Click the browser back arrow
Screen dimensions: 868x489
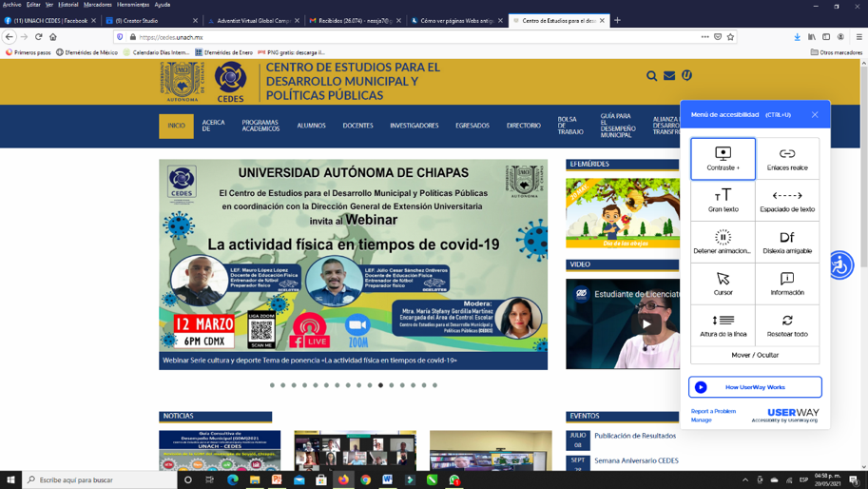pos(10,37)
